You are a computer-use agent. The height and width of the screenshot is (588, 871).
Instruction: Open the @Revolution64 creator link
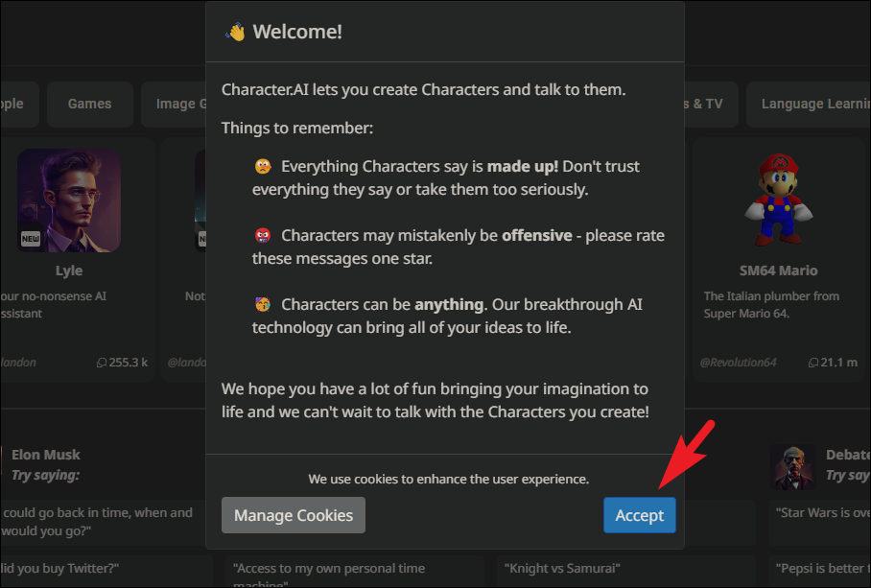(738, 363)
